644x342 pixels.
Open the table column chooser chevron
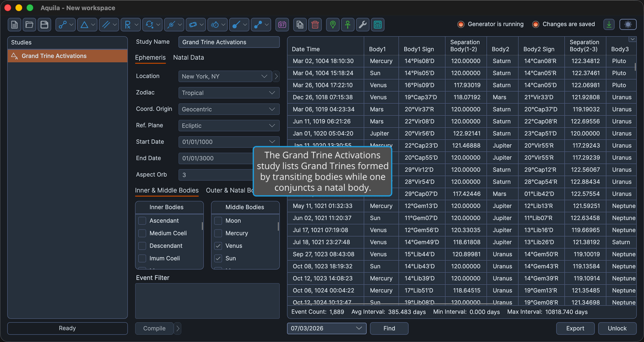[x=632, y=40]
